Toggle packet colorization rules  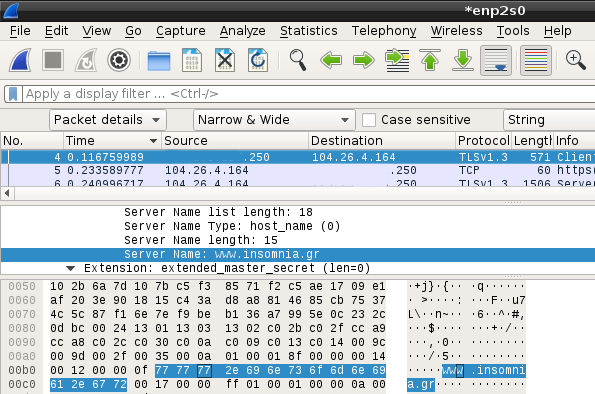click(536, 60)
